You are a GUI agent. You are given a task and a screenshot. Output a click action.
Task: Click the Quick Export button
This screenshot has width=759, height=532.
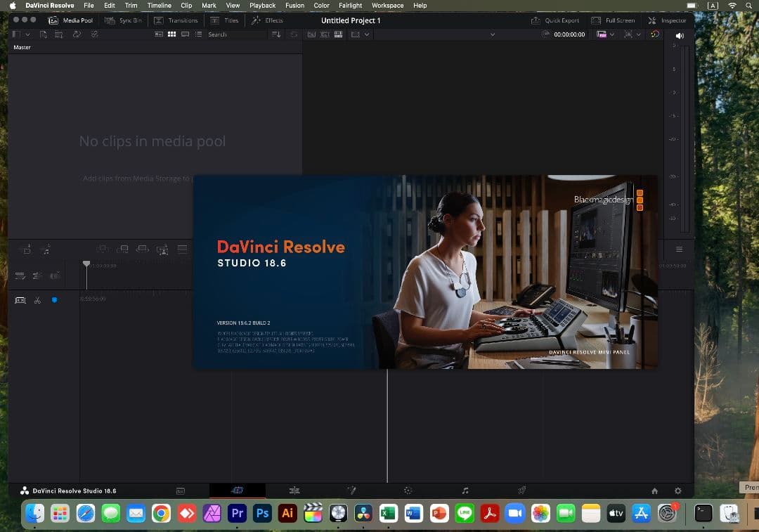[x=555, y=20]
